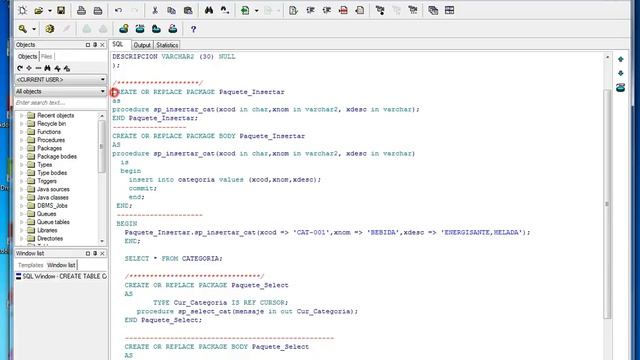Switch to the Statistics tab

(x=167, y=45)
